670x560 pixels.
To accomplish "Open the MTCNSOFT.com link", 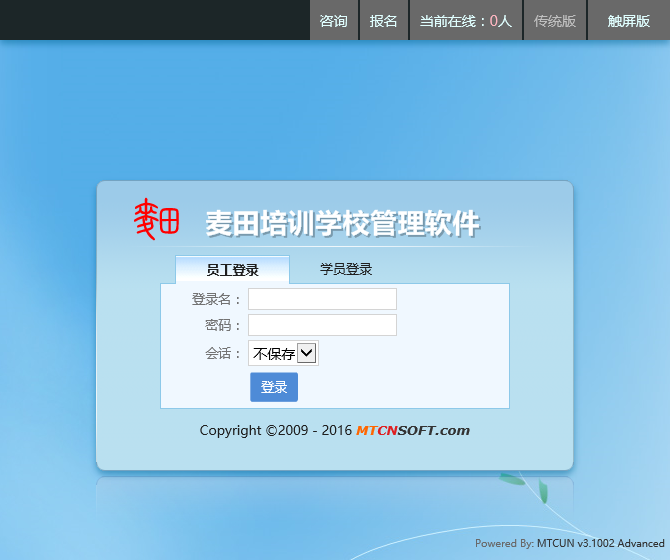I will (412, 431).
